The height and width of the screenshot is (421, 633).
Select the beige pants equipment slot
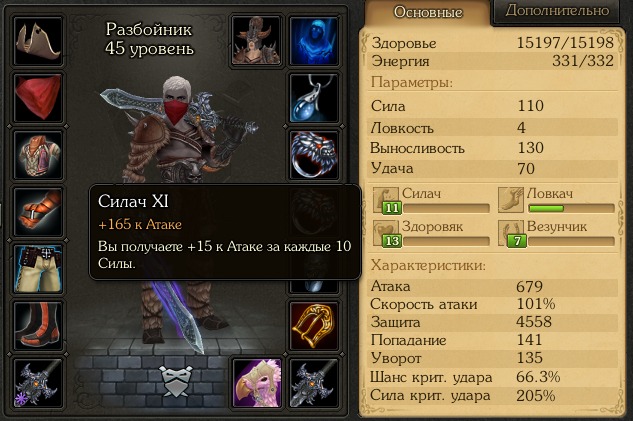point(38,269)
